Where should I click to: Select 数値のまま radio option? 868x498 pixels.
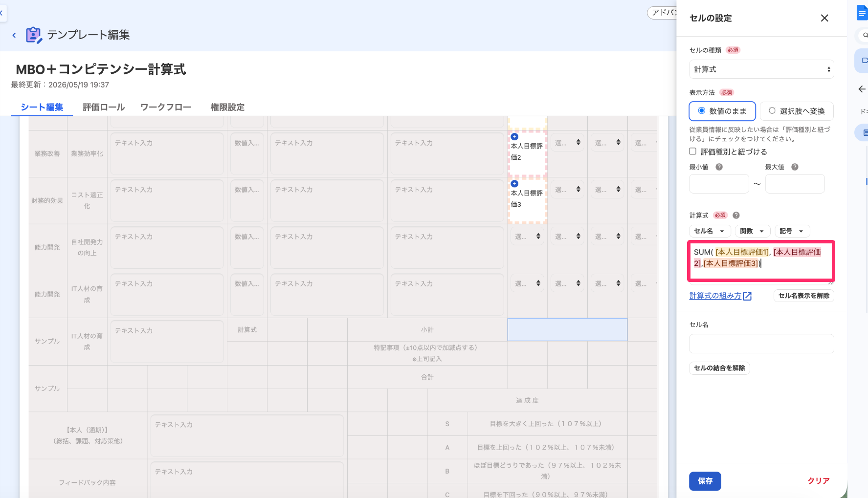[x=722, y=111]
